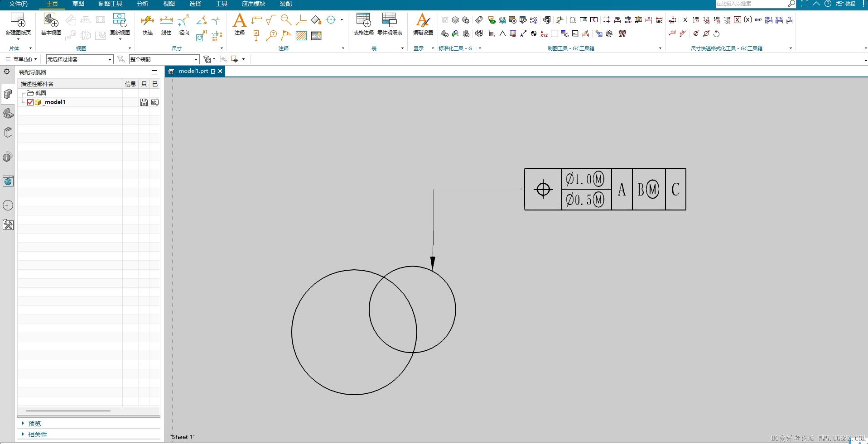This screenshot has width=868, height=444.
Task: Open the 表格注释 tabular note tool
Action: tap(363, 21)
